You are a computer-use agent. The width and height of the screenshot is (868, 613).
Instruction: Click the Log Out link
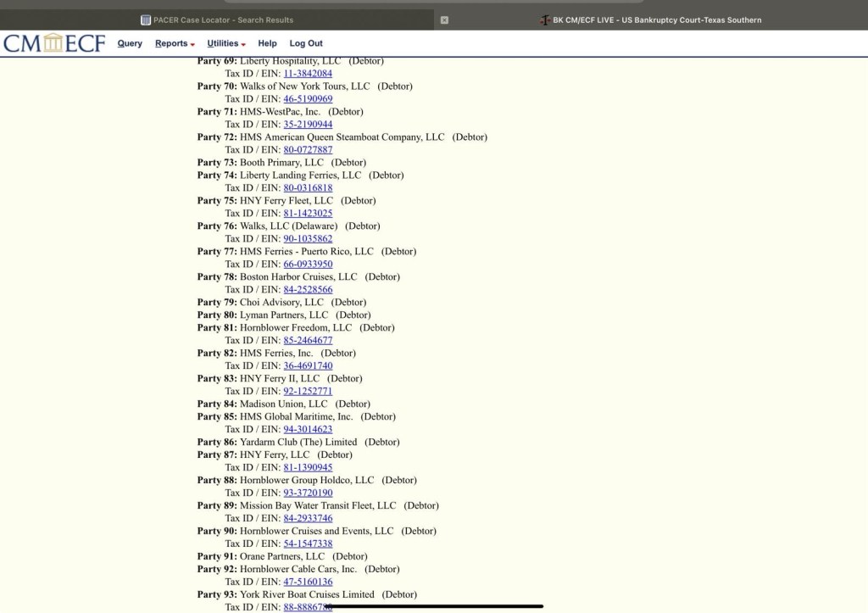pyautogui.click(x=306, y=43)
